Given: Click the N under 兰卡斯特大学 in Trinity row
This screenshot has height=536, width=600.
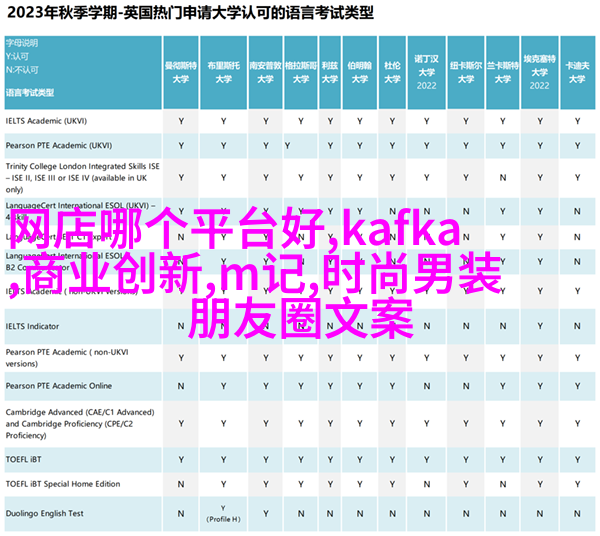Looking at the screenshot, I should tap(503, 178).
